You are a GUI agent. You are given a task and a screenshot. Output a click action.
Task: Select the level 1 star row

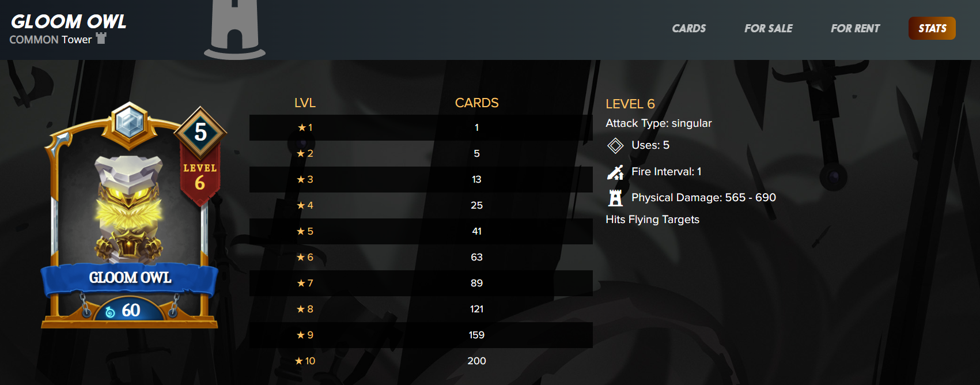421,127
